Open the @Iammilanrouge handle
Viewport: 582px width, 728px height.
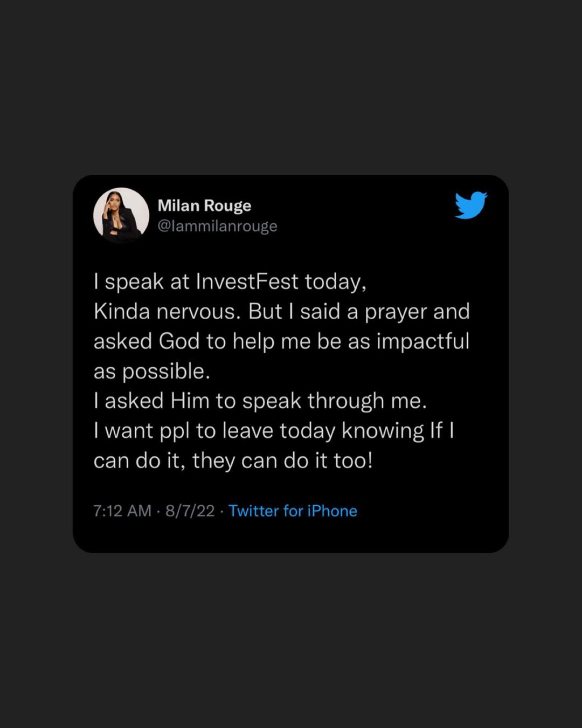[217, 226]
